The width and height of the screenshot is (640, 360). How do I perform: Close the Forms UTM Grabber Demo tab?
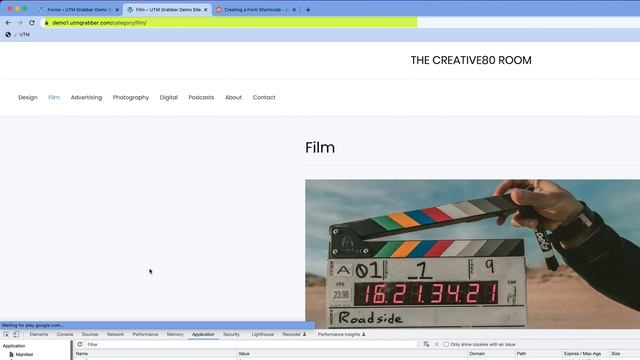(x=117, y=10)
